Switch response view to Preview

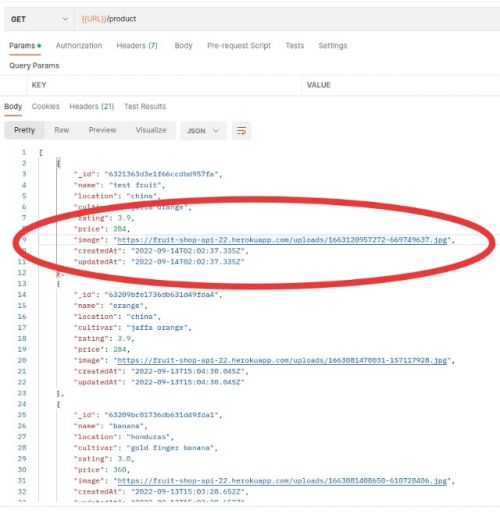pos(102,130)
